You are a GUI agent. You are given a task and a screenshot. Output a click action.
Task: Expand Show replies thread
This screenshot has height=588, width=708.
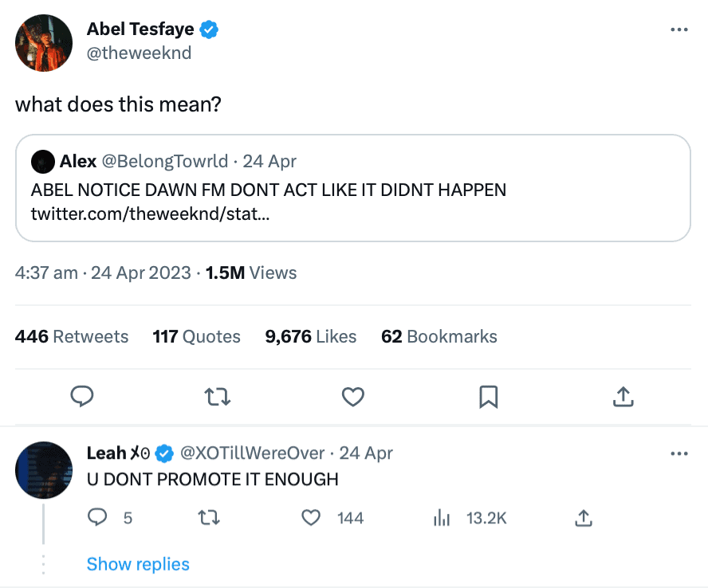tap(138, 564)
